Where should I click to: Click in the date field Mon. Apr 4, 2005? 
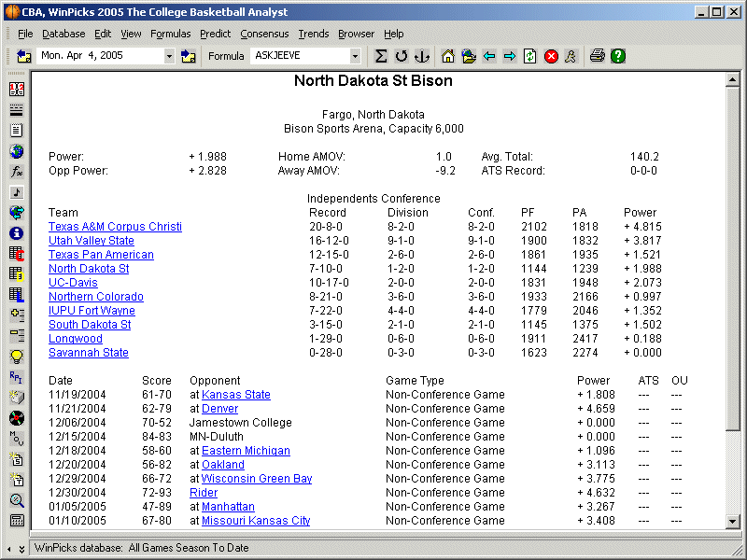[100, 56]
